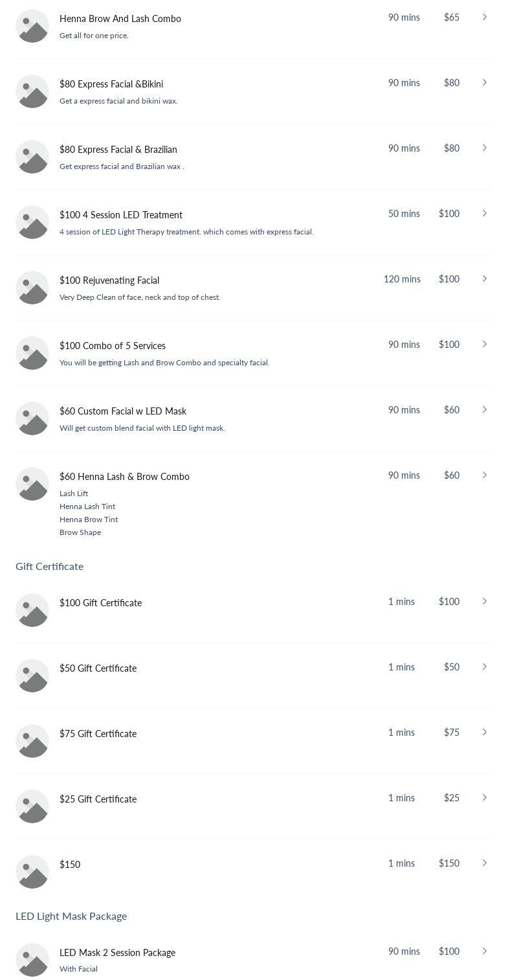Viewport: 508px width, 980px height.
Task: Click the LED Mask 2 Session Package image icon
Action: point(32,960)
